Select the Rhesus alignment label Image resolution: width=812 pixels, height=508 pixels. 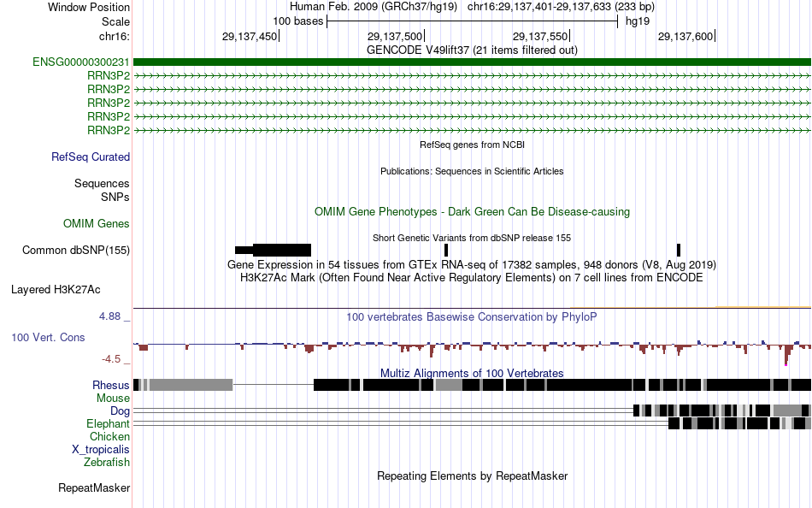[111, 385]
